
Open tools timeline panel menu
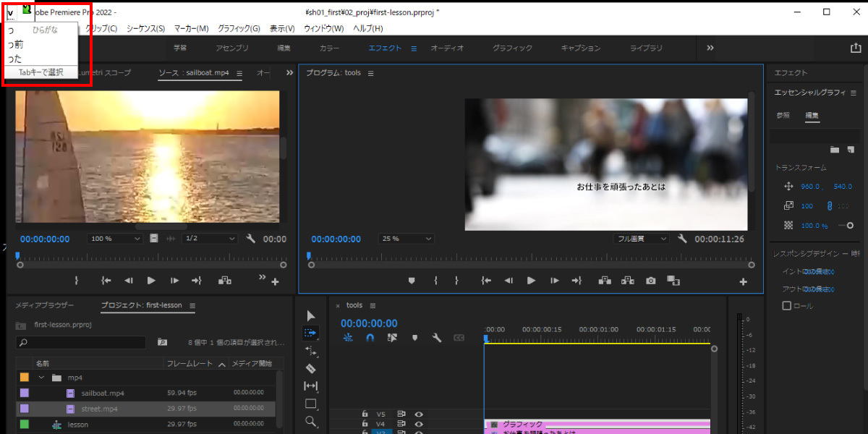coord(373,306)
